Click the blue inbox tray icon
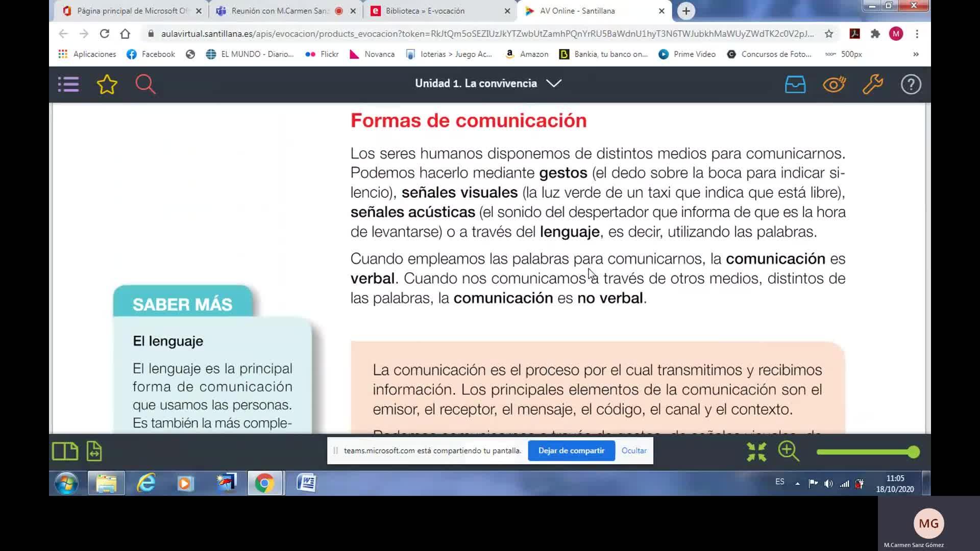The height and width of the screenshot is (551, 980). [795, 84]
